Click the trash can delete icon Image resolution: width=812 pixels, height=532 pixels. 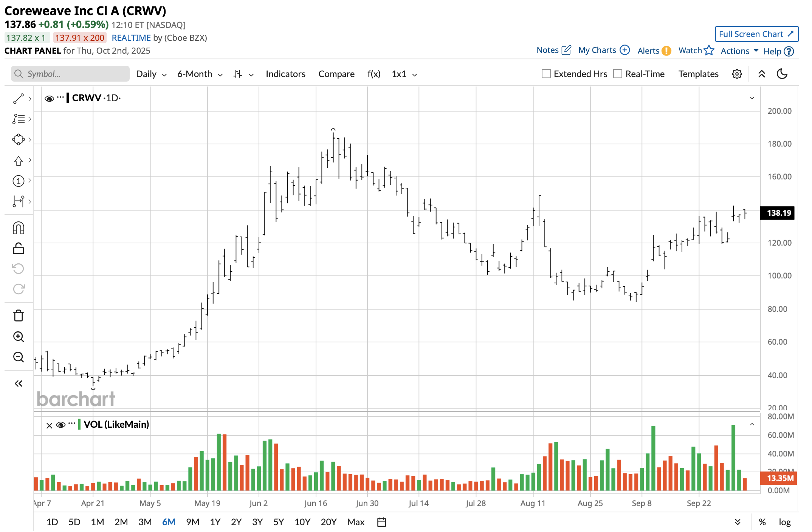click(18, 315)
